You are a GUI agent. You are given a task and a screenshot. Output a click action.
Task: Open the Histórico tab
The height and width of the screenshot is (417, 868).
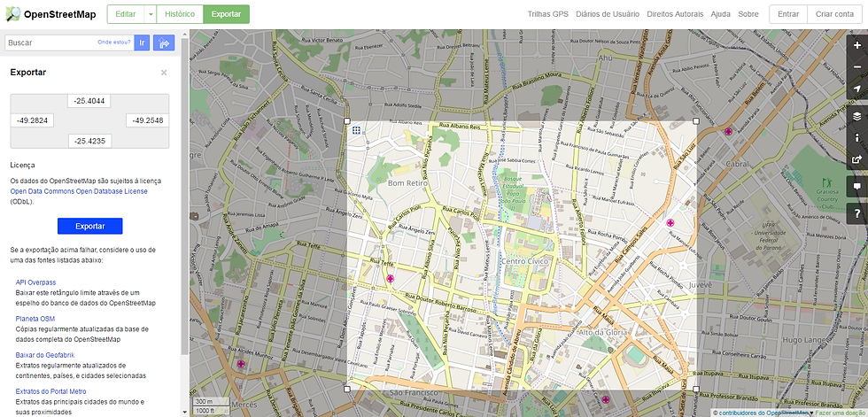pos(180,14)
